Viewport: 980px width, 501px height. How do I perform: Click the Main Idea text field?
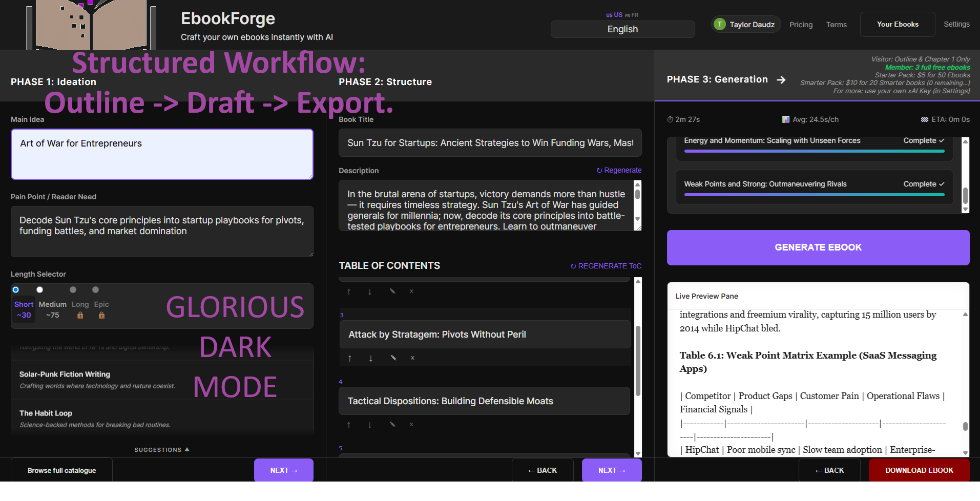(162, 154)
